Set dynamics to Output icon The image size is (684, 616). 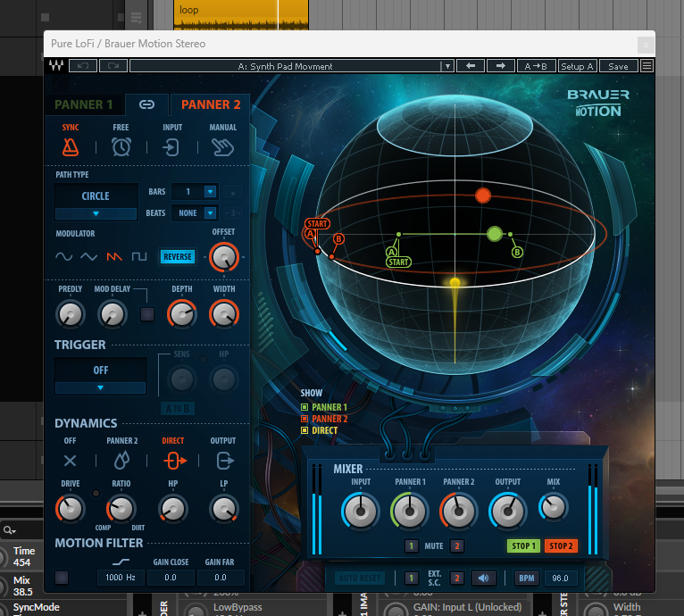(x=225, y=461)
